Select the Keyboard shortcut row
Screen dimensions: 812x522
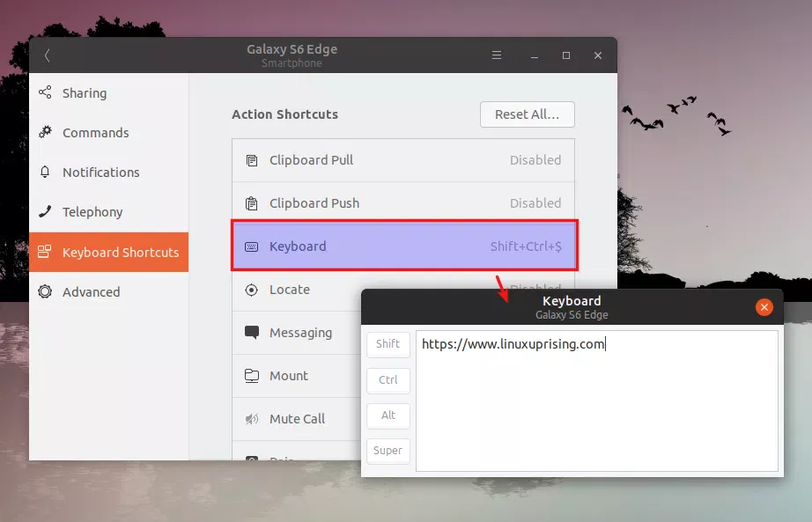402,246
